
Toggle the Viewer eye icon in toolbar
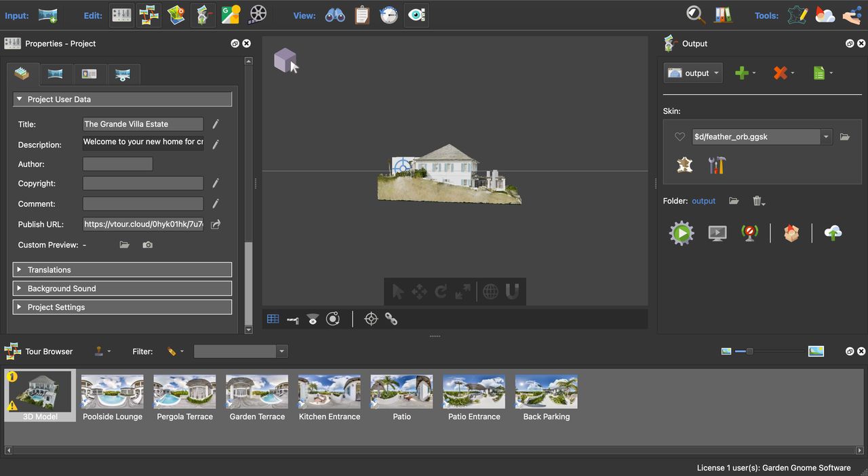click(x=416, y=14)
